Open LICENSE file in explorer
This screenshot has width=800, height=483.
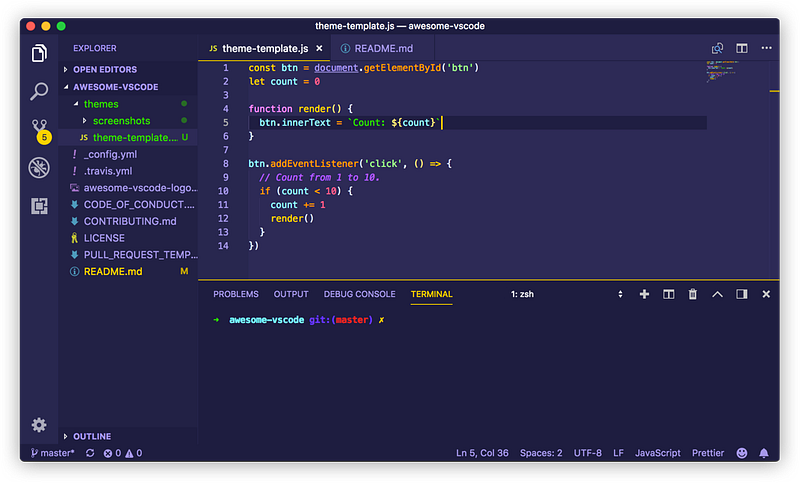[104, 238]
